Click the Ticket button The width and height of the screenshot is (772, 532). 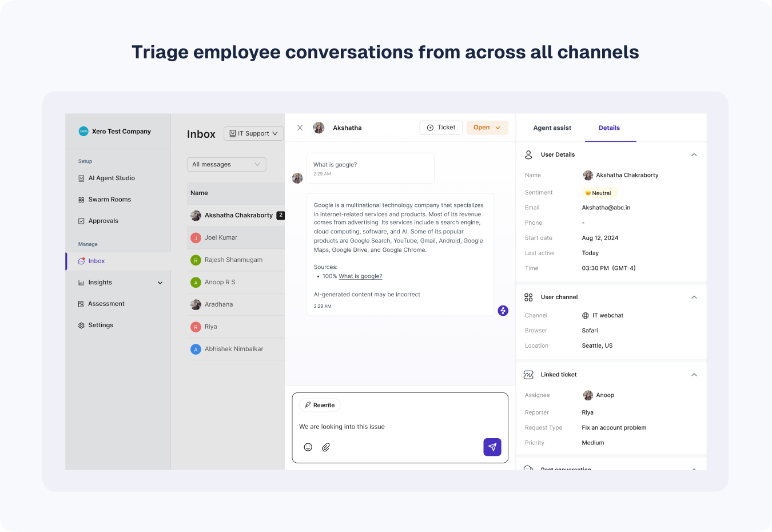441,128
